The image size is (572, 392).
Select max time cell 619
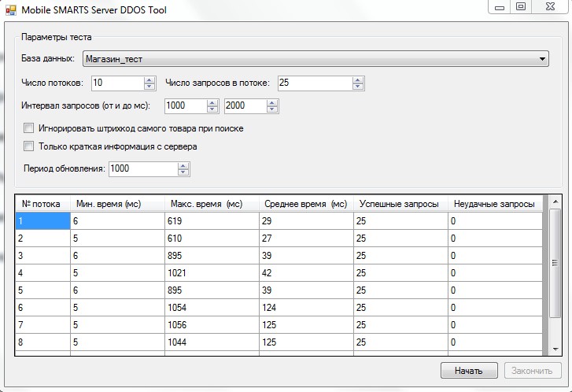212,221
